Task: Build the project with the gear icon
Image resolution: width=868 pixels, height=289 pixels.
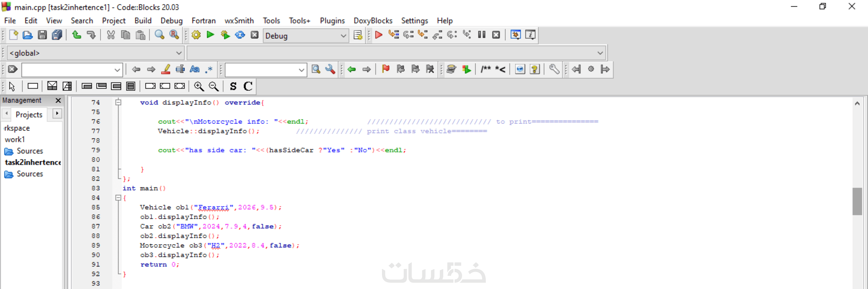Action: (x=196, y=35)
